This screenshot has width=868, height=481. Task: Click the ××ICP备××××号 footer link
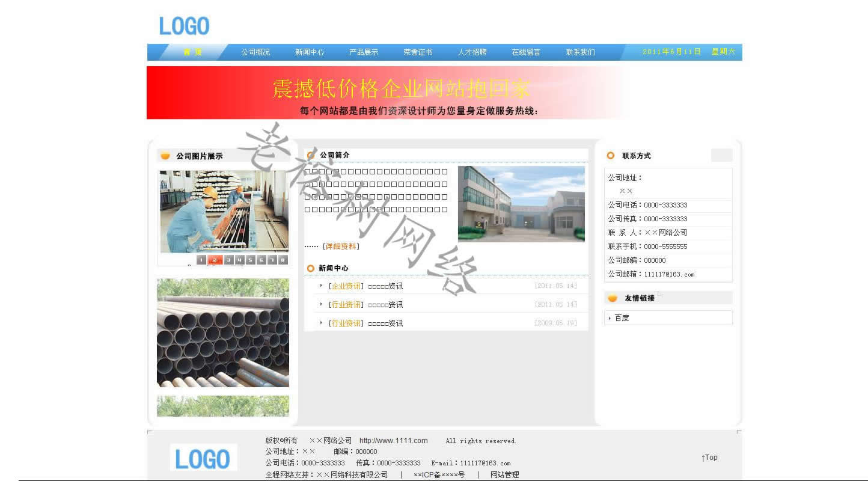click(x=439, y=475)
